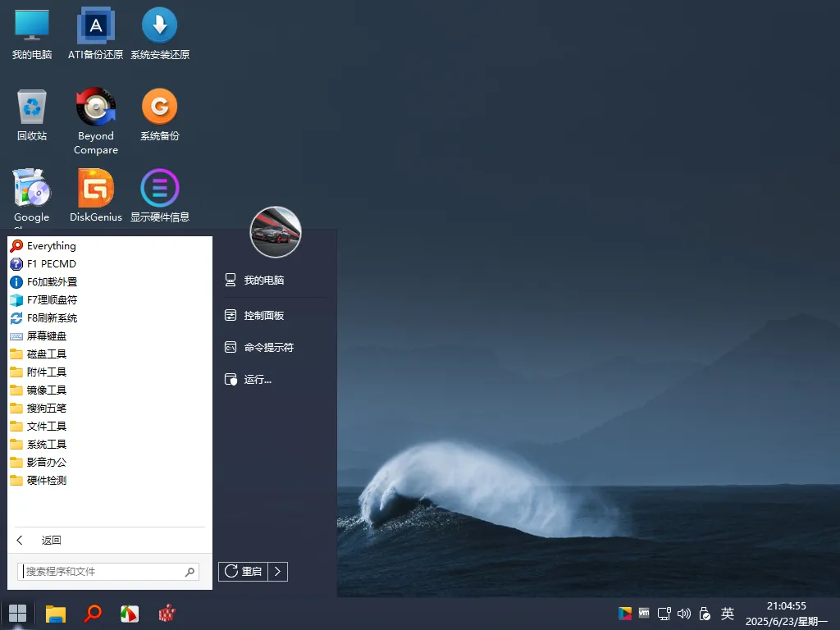Click the Everything search icon in taskbar
840x630 pixels.
[93, 613]
